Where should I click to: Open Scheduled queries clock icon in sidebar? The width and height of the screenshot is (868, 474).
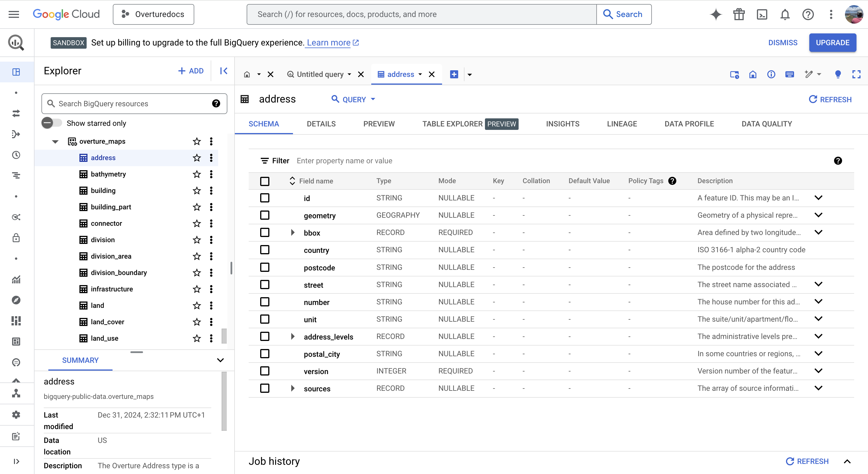(x=16, y=155)
